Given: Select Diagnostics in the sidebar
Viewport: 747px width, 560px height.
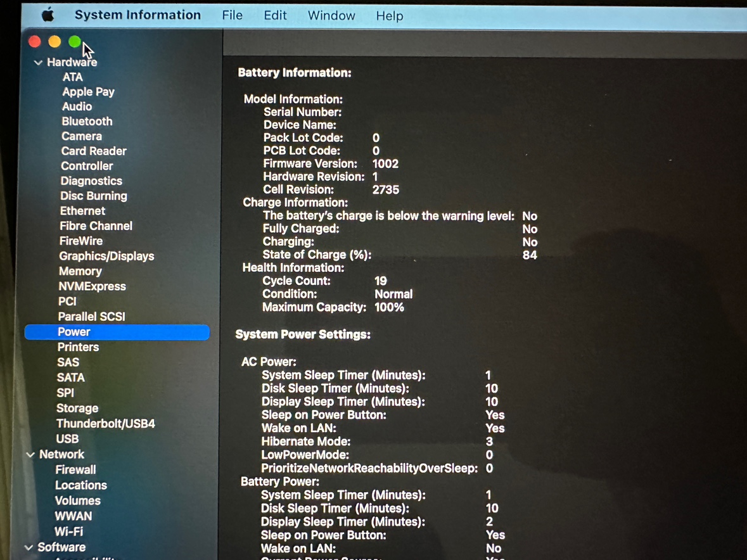Looking at the screenshot, I should tap(91, 181).
